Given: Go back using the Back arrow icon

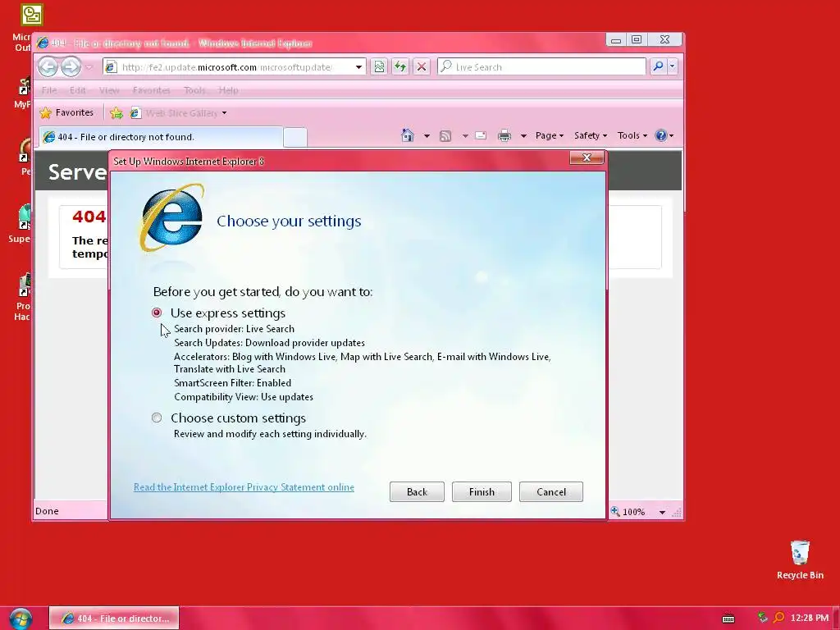Looking at the screenshot, I should click(48, 67).
